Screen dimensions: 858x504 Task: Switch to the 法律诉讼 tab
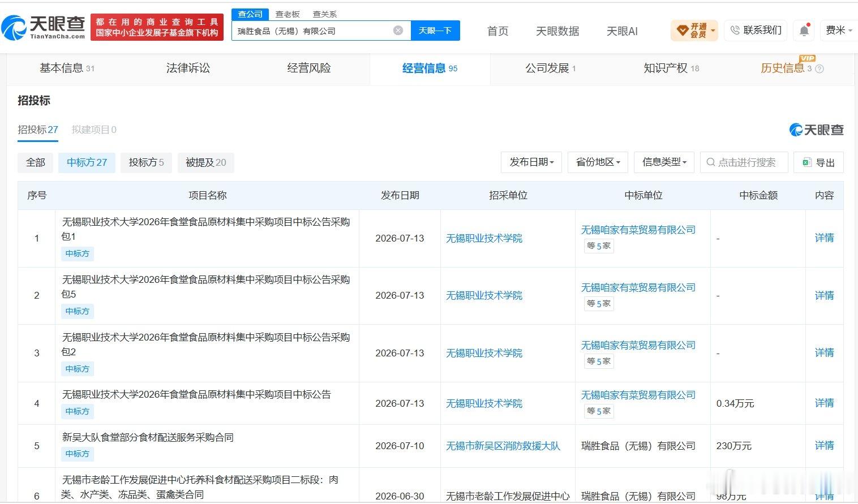188,68
